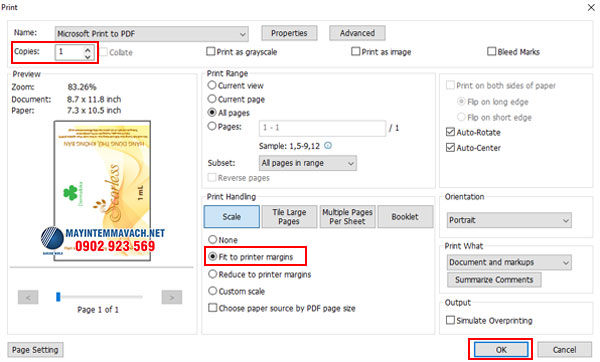Viewport: 600px width, 362px height.
Task: Click the info icon beside Sample text
Action: click(328, 145)
